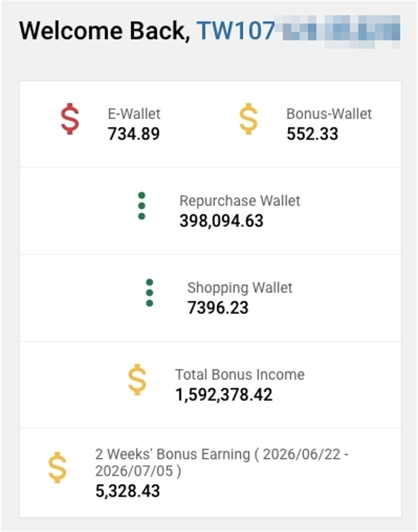418x532 pixels.
Task: Click the Shopping Wallet amount 7396.23
Action: (218, 308)
